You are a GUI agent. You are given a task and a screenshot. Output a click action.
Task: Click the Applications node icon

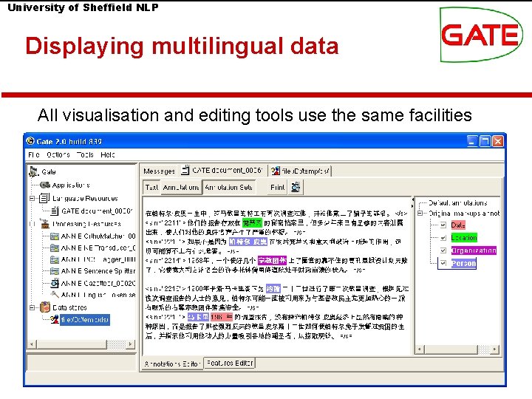click(x=45, y=185)
